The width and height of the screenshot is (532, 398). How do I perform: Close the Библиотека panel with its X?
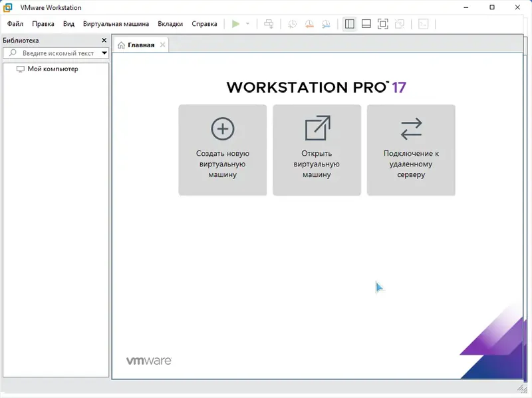(103, 40)
